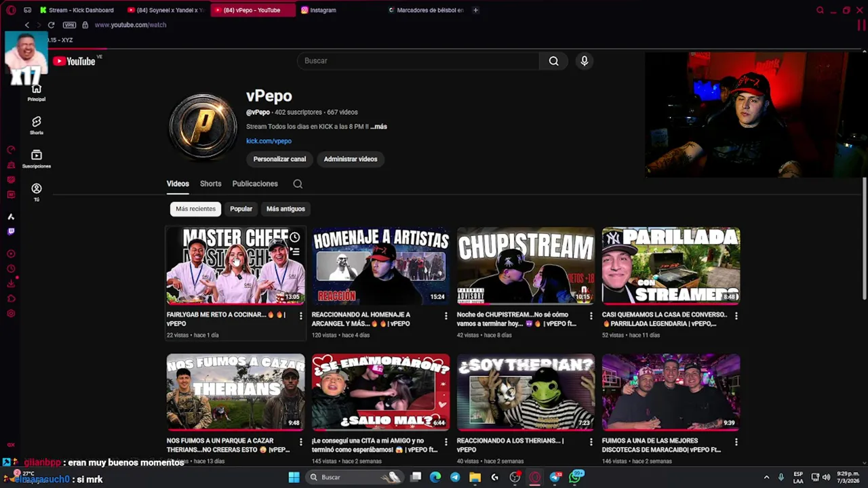Image resolution: width=868 pixels, height=488 pixels.
Task: Open Telegram from the taskbar
Action: point(455,477)
